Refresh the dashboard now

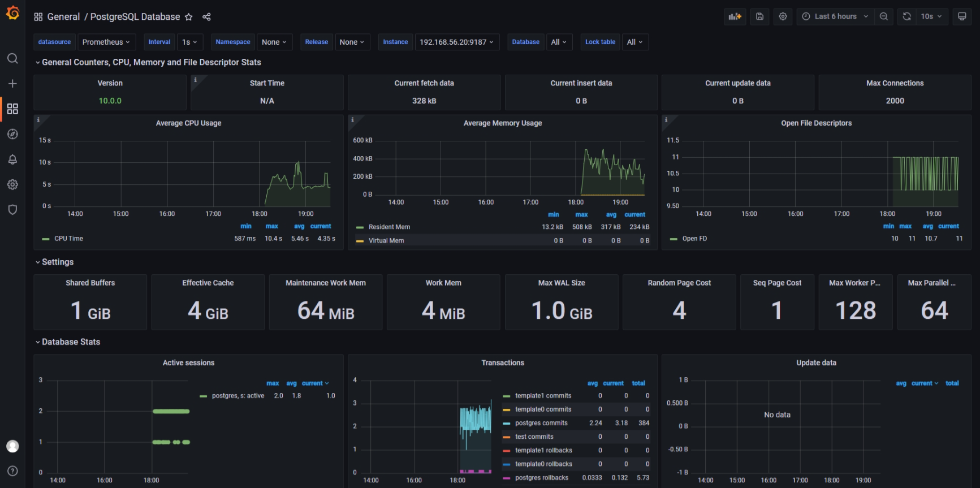[x=907, y=16]
